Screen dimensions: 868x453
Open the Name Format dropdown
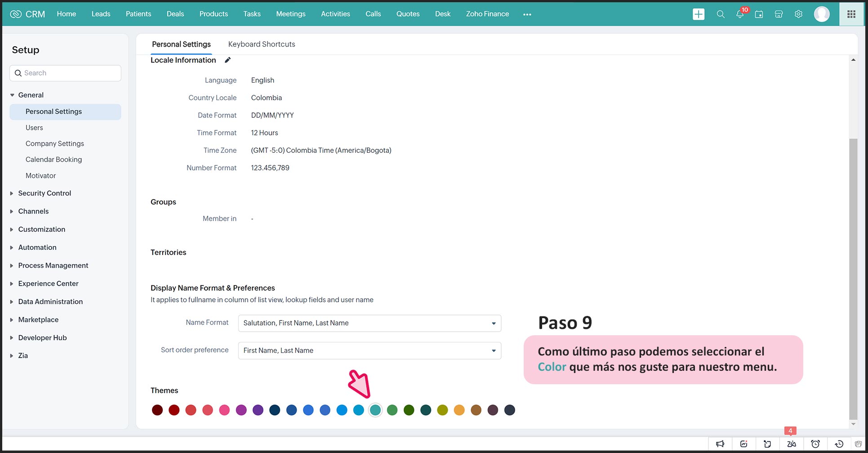pos(369,323)
